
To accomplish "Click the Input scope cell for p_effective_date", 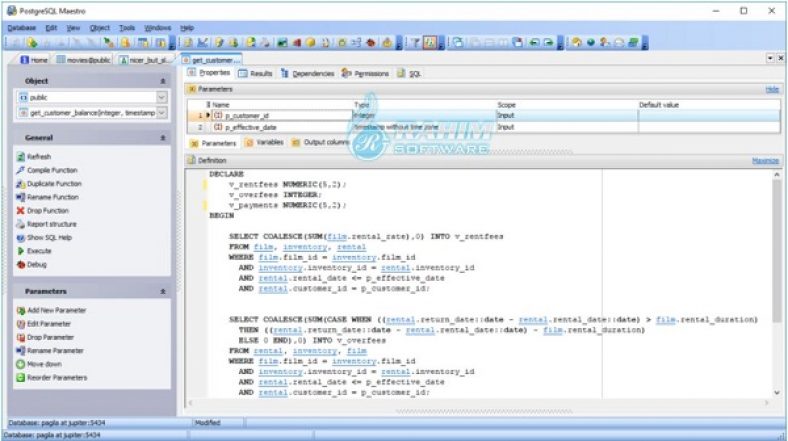I will [566, 128].
